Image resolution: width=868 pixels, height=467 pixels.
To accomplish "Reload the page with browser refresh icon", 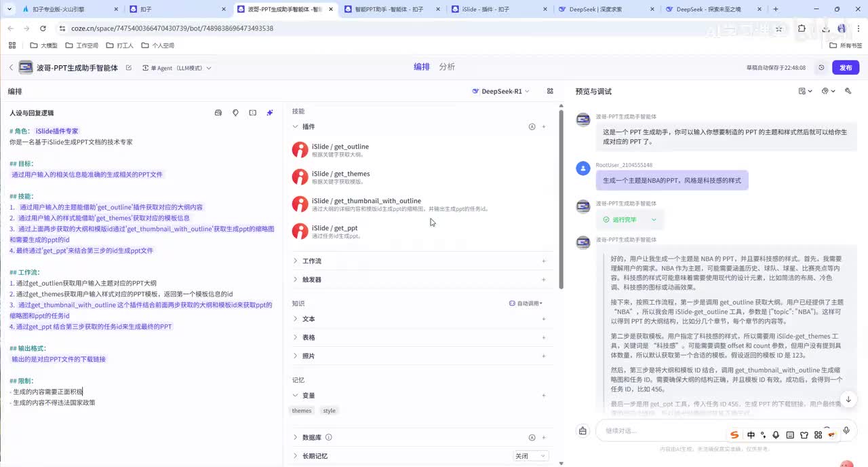I will click(x=43, y=29).
